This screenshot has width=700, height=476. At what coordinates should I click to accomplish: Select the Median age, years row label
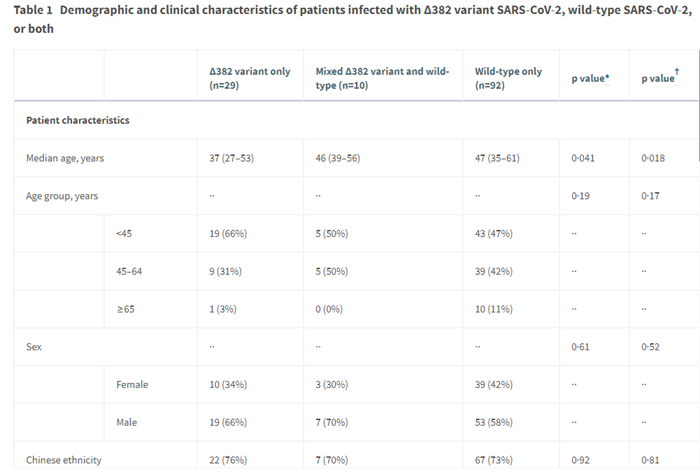point(65,158)
